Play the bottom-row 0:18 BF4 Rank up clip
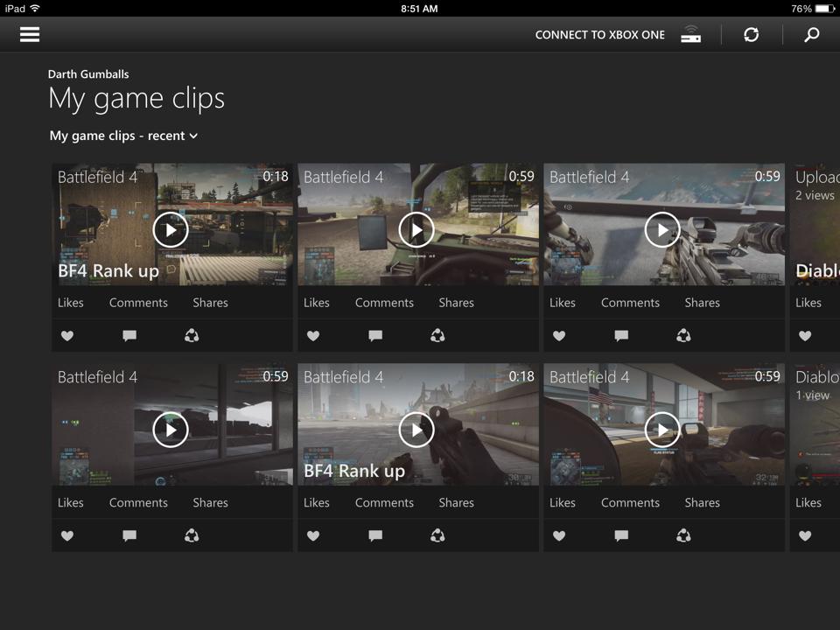This screenshot has width=840, height=630. click(416, 430)
